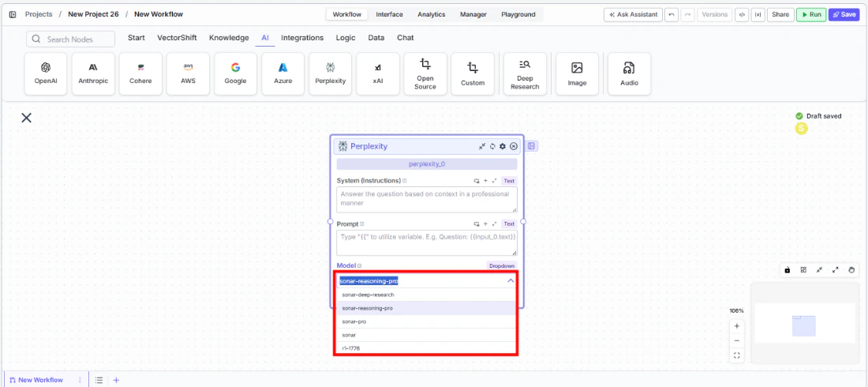The height and width of the screenshot is (387, 868).
Task: Click the expand-all arrows in the canvas toolbar
Action: [x=836, y=270]
